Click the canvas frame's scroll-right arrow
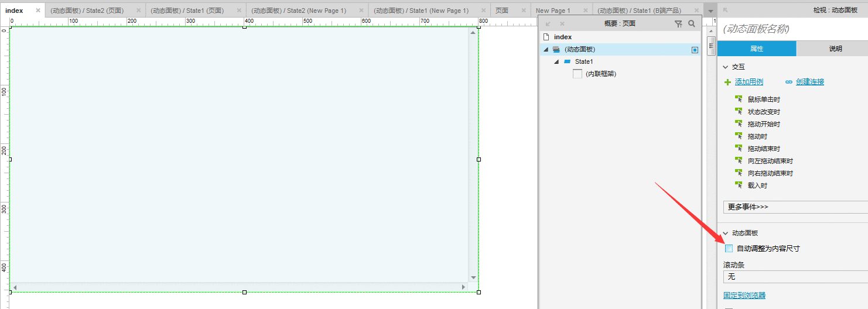 pyautogui.click(x=464, y=287)
